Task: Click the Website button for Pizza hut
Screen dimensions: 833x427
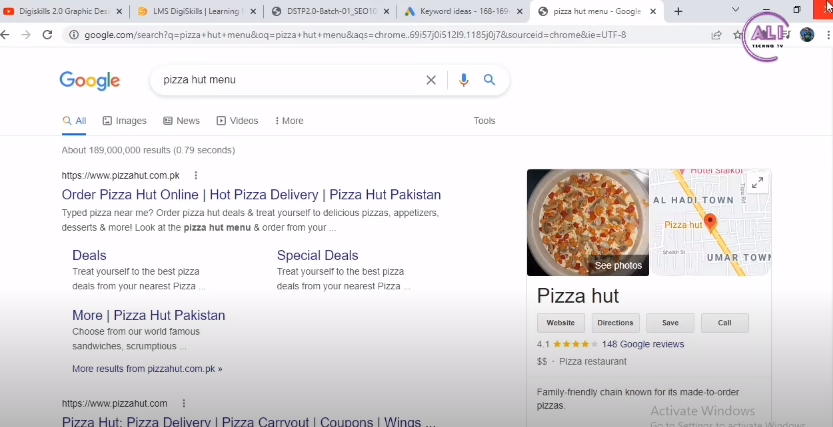Action: pos(560,323)
